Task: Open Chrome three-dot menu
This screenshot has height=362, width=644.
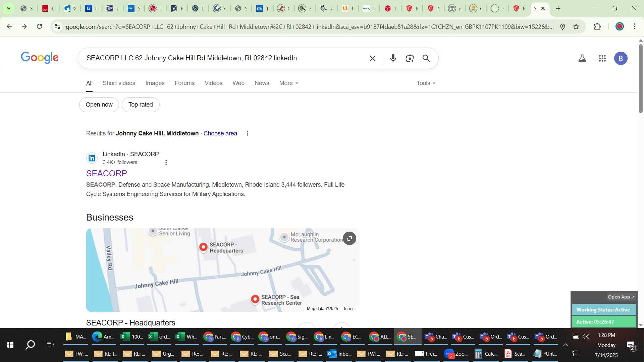Action: (x=635, y=26)
